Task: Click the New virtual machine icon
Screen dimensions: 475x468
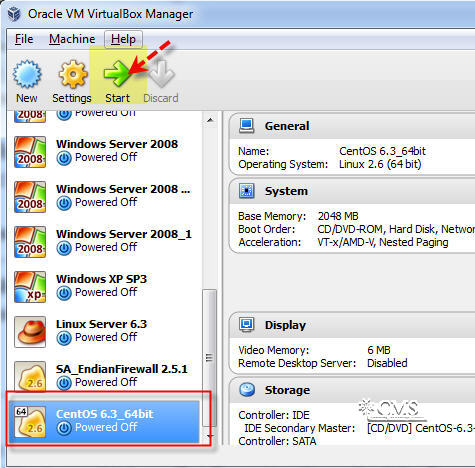Action: [x=27, y=74]
